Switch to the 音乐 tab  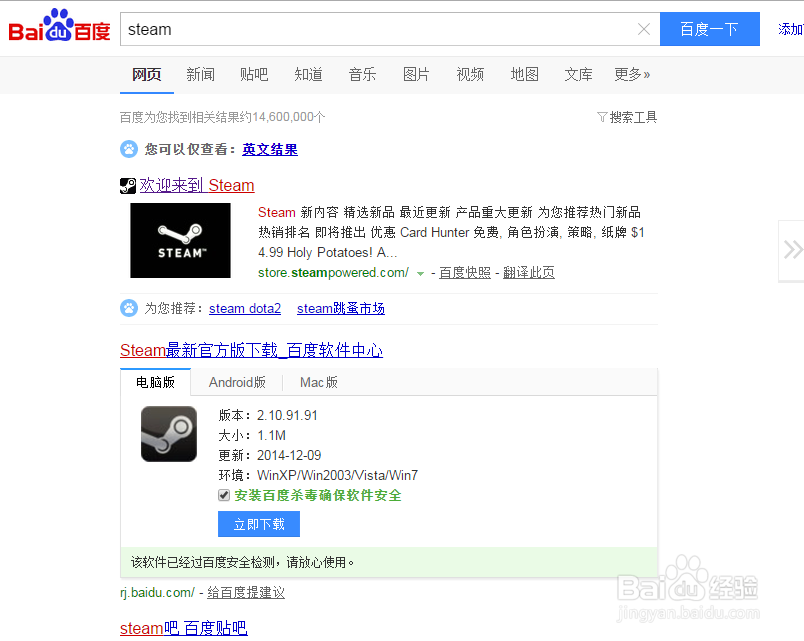[x=363, y=75]
